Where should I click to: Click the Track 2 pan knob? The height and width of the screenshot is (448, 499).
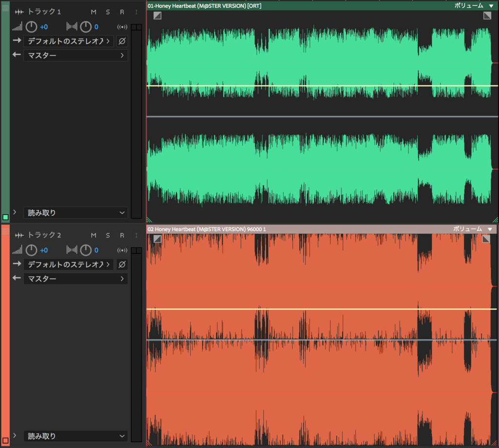click(86, 250)
